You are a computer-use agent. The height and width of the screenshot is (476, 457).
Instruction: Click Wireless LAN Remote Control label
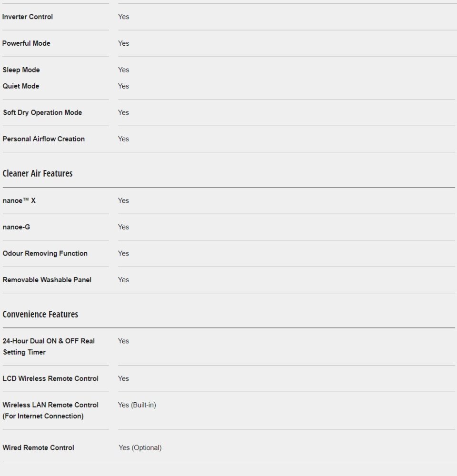tap(50, 410)
